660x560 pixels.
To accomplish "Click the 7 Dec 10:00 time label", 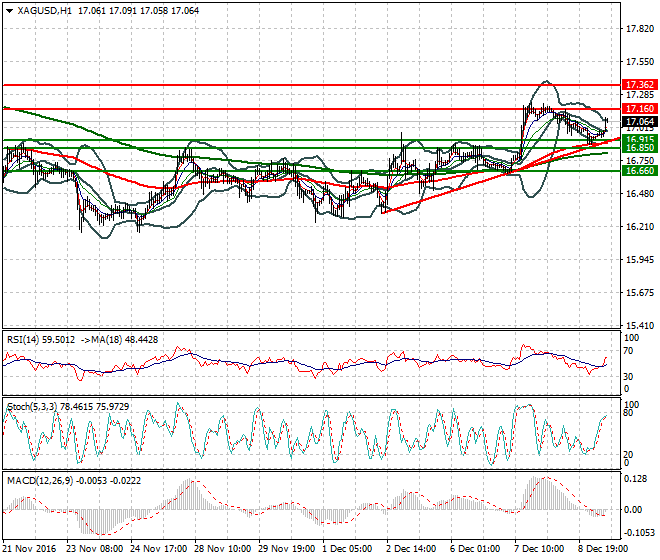I will click(x=539, y=549).
